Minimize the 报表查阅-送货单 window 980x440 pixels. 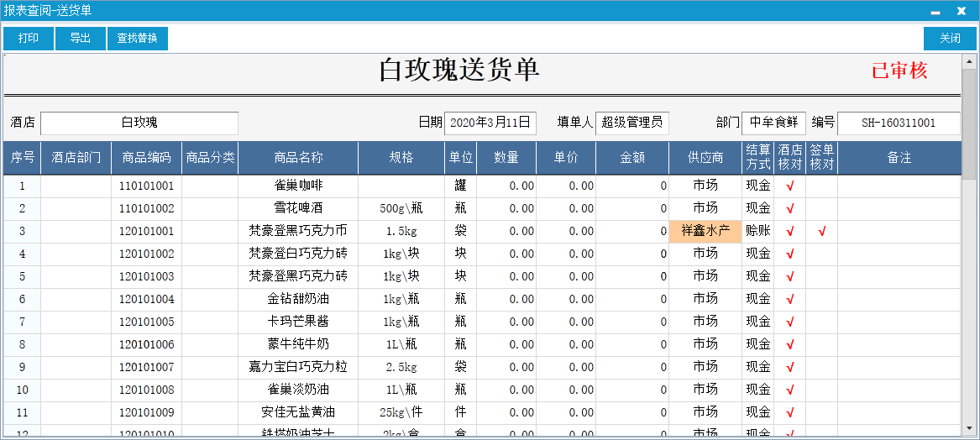click(x=935, y=11)
